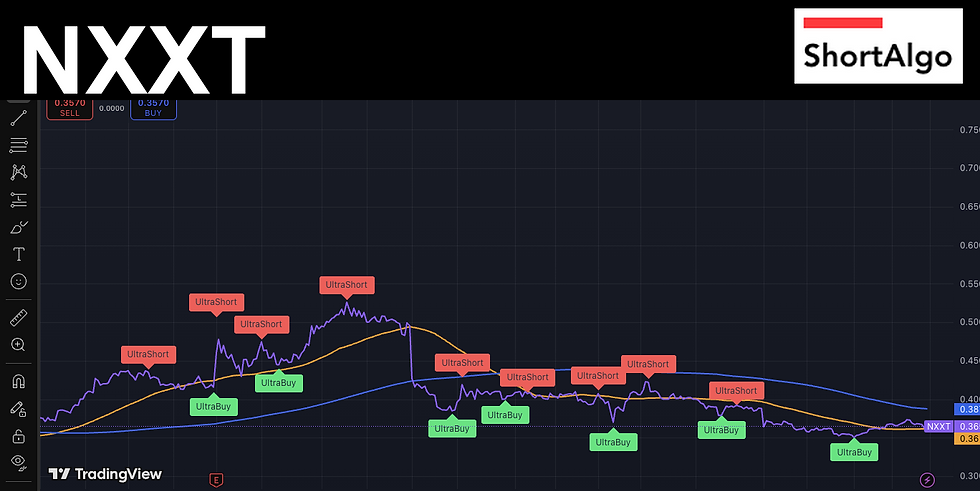Click the first UltraShort label nearest the toolbar
Image resolution: width=980 pixels, height=491 pixels.
click(x=148, y=354)
